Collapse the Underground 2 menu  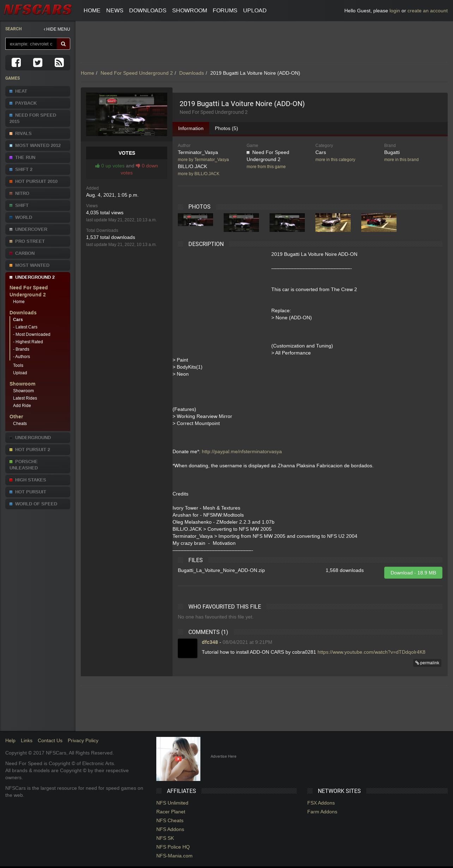[x=38, y=277]
